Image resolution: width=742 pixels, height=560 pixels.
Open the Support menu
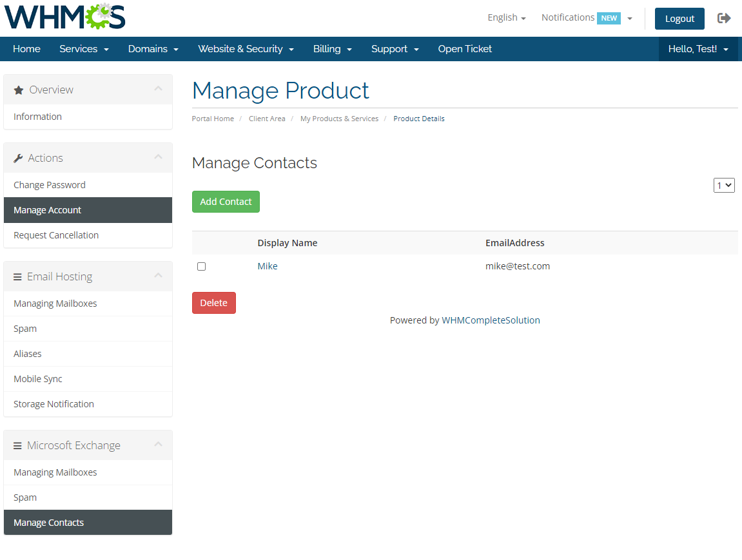pyautogui.click(x=395, y=49)
